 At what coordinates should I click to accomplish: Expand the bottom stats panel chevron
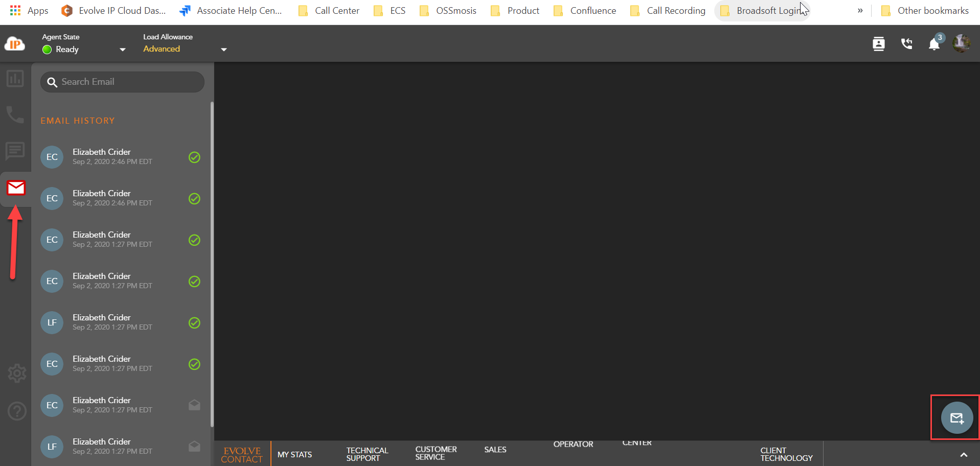point(963,455)
